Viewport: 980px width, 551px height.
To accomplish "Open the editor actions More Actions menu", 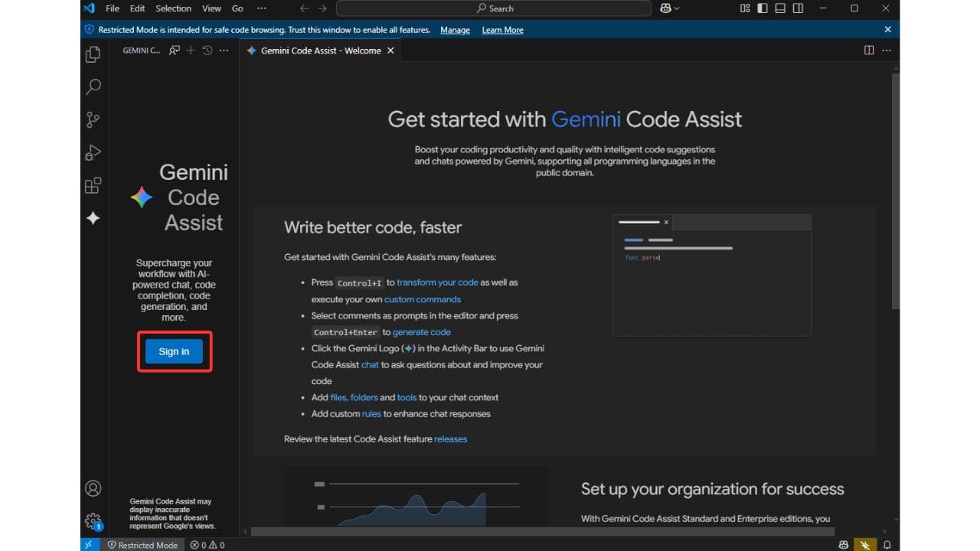I will [886, 50].
